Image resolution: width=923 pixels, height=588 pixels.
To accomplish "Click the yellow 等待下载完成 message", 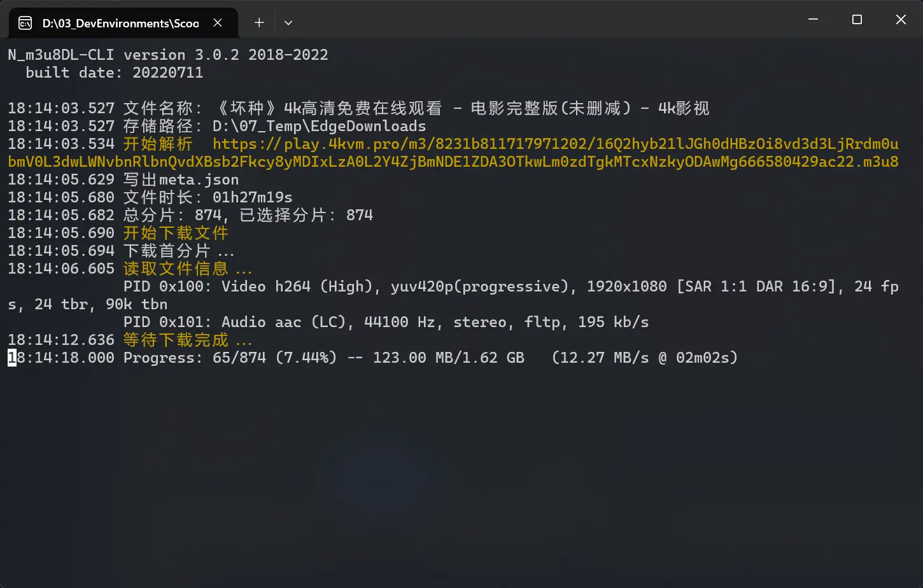I will pos(176,340).
